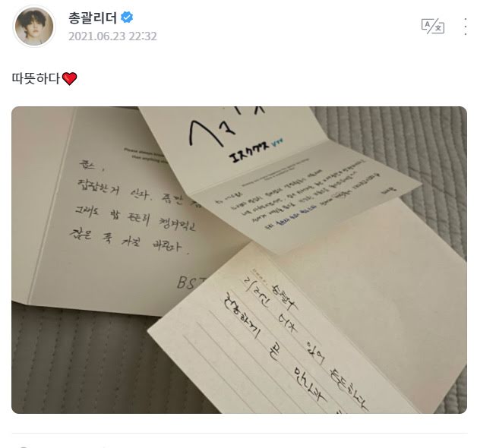477x448 pixels.
Task: Open the three-dot more options menu
Action: point(466,27)
